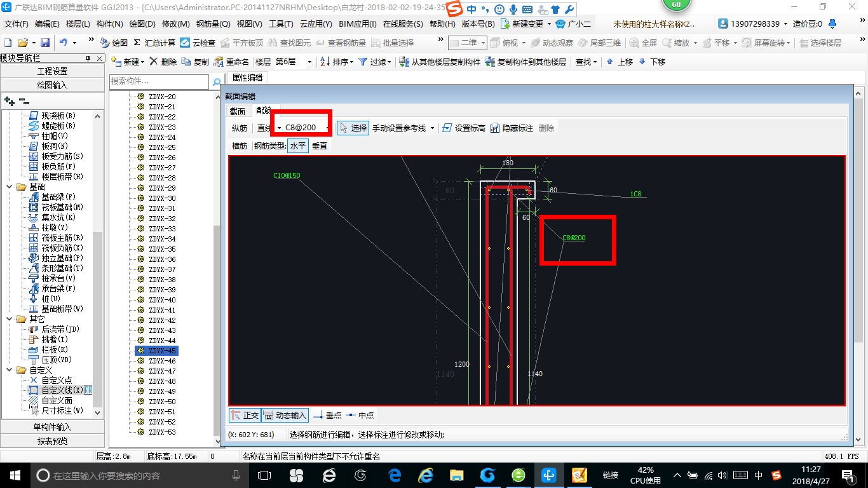
Task: Open the 查找 find dropdown
Action: click(x=595, y=62)
